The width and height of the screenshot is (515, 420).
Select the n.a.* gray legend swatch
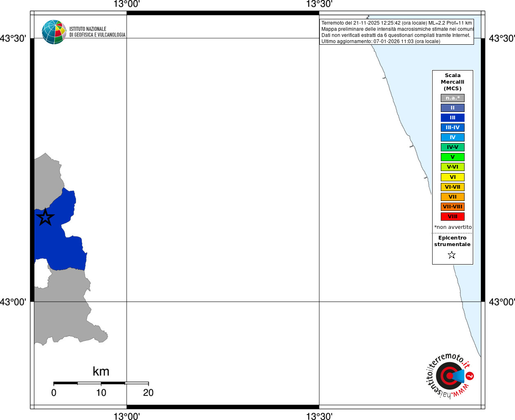pos(453,98)
